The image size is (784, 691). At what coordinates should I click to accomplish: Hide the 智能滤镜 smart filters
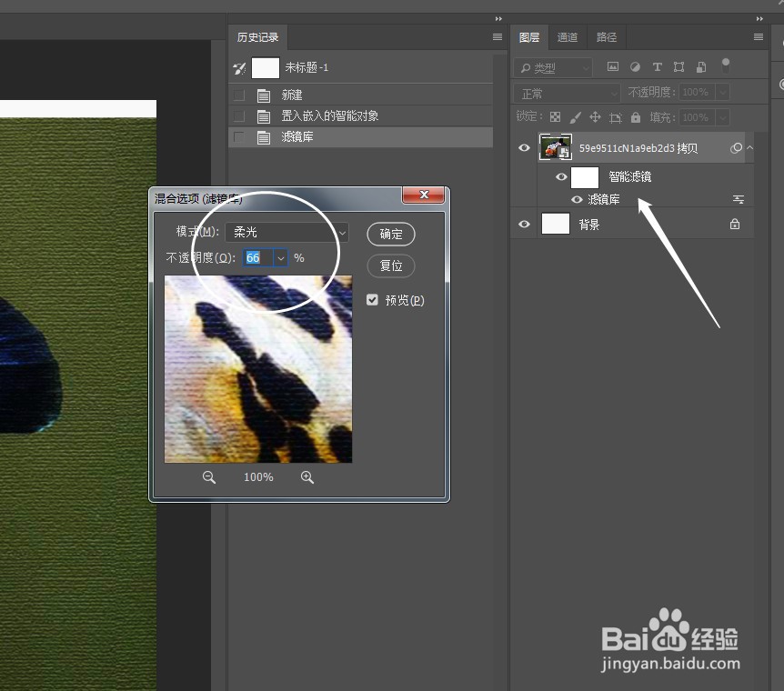(x=561, y=176)
